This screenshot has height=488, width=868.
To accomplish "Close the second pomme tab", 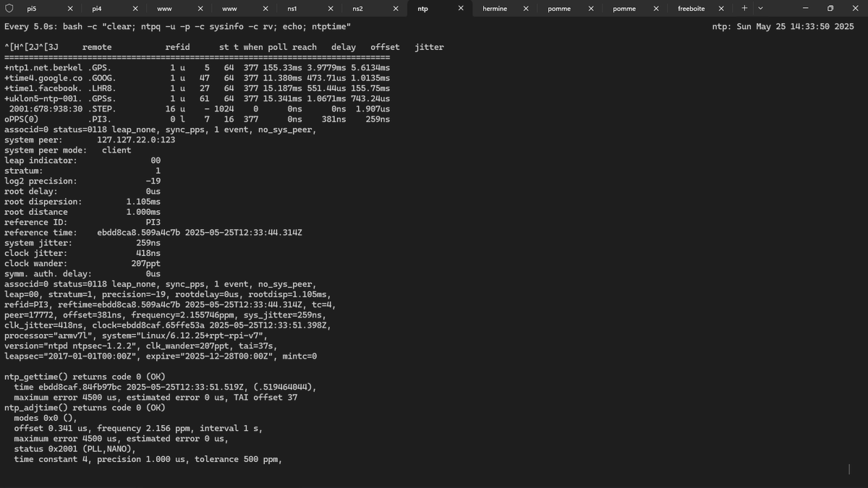I will point(655,8).
